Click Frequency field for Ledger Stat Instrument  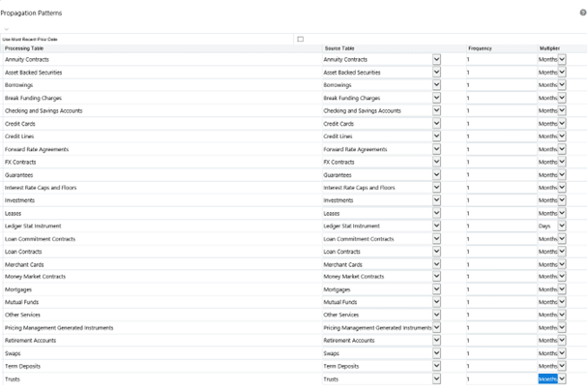(x=502, y=226)
